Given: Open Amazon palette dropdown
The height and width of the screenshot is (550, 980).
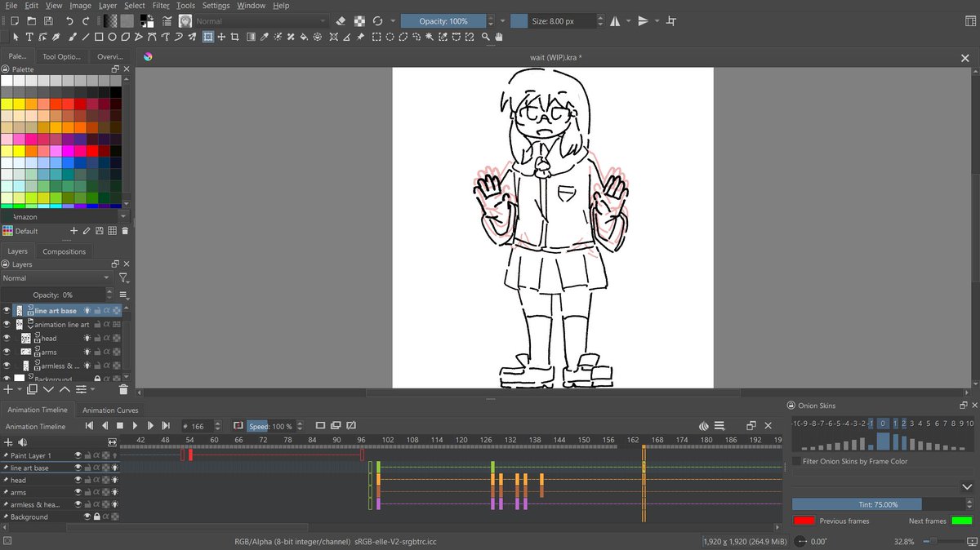Looking at the screenshot, I should pos(65,217).
